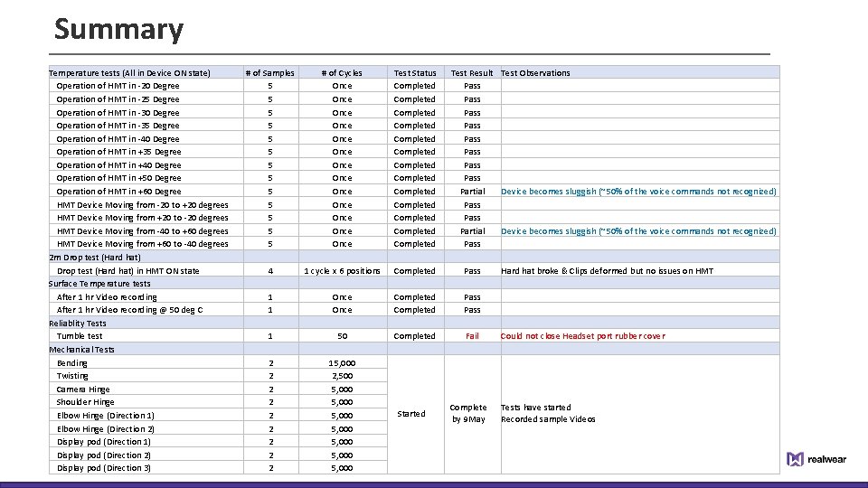Click the 'Surface Temperature tests' section header
Viewport: 868px width, 488px height.
99,283
